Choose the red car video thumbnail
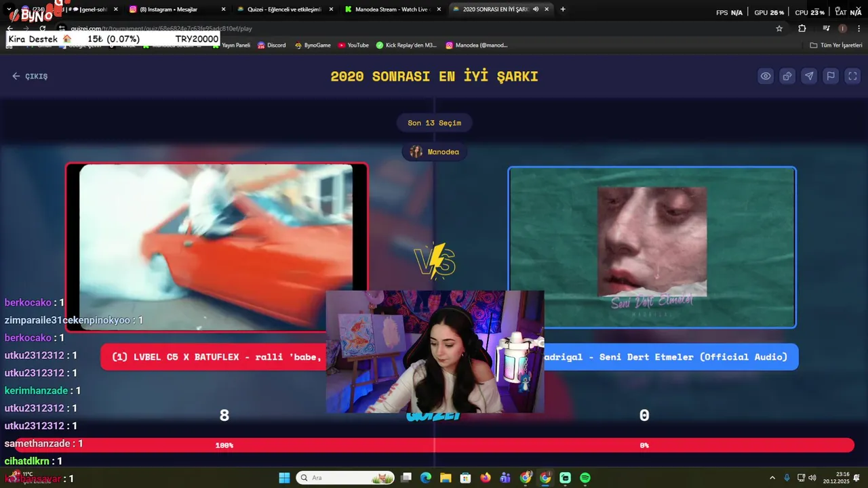868x488 pixels. (216, 247)
